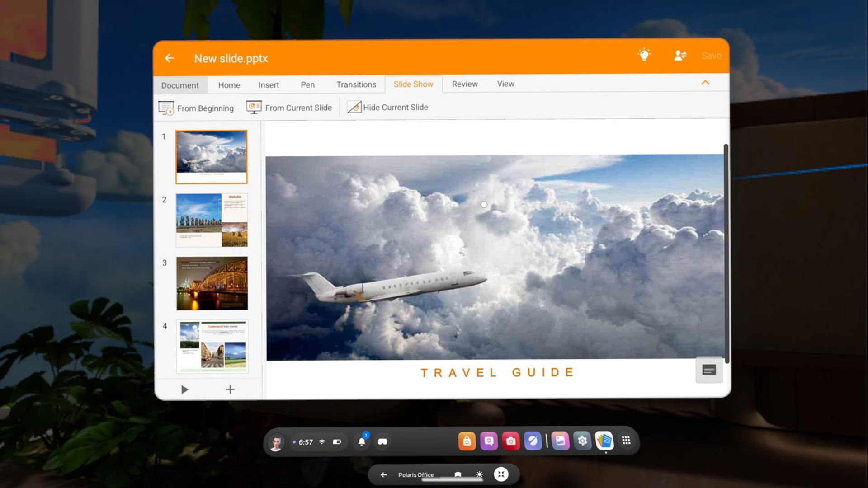Screen dimensions: 868x488
Task: Toggle Hide Current Slide
Action: (387, 107)
